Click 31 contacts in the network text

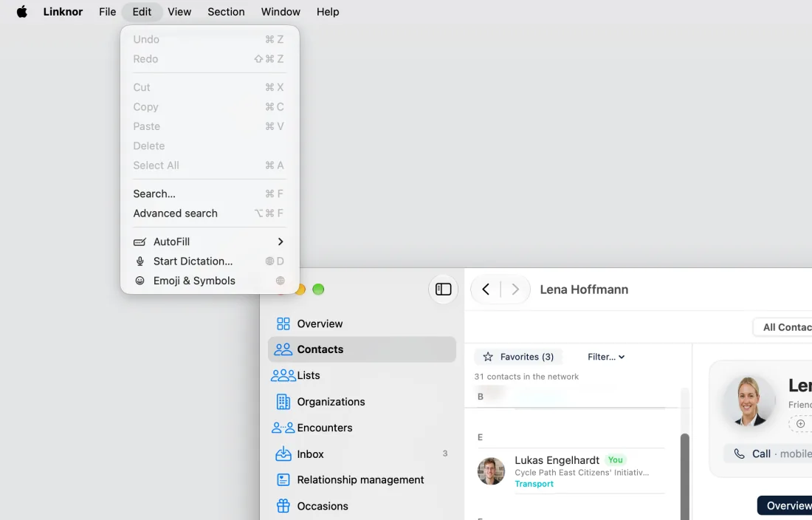pos(526,377)
